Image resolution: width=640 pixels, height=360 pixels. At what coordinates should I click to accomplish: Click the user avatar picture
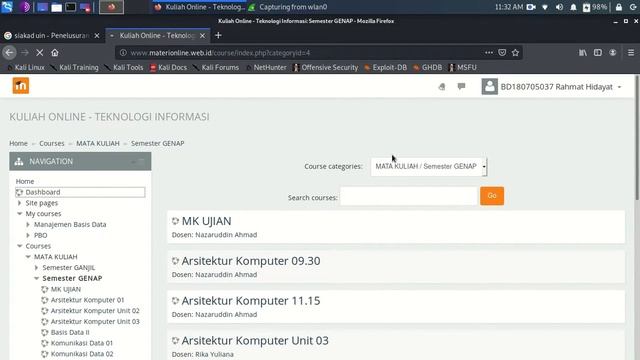(x=489, y=87)
